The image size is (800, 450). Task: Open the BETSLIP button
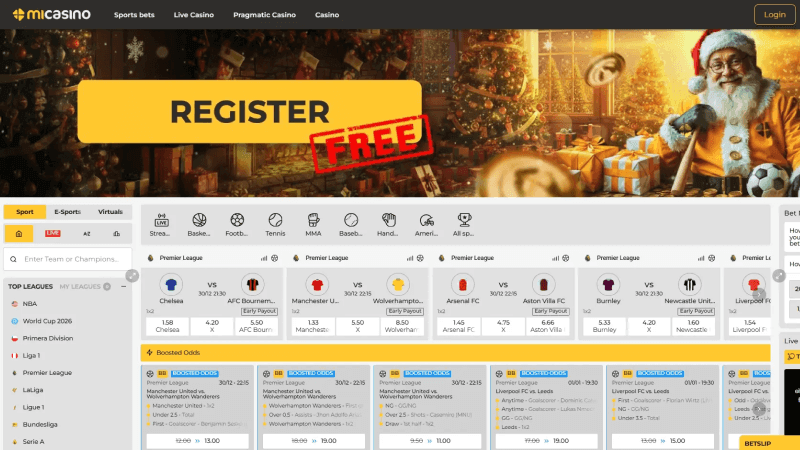pos(769,443)
